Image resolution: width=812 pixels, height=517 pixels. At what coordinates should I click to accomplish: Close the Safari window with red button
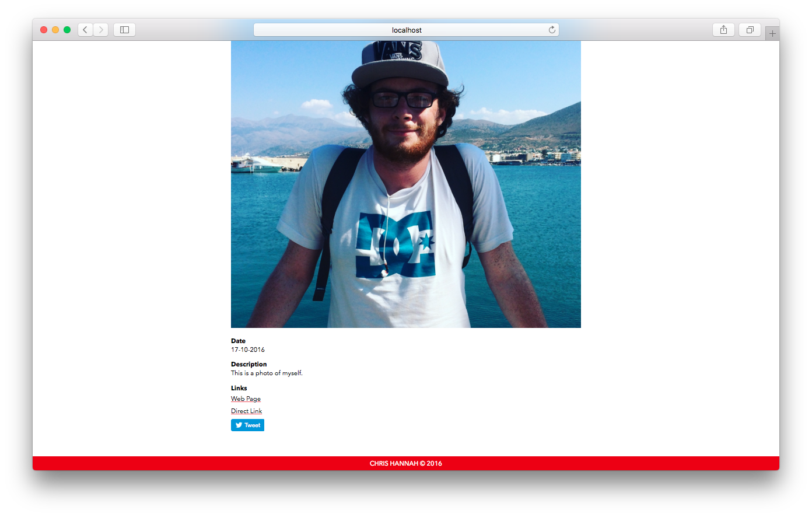pos(44,30)
